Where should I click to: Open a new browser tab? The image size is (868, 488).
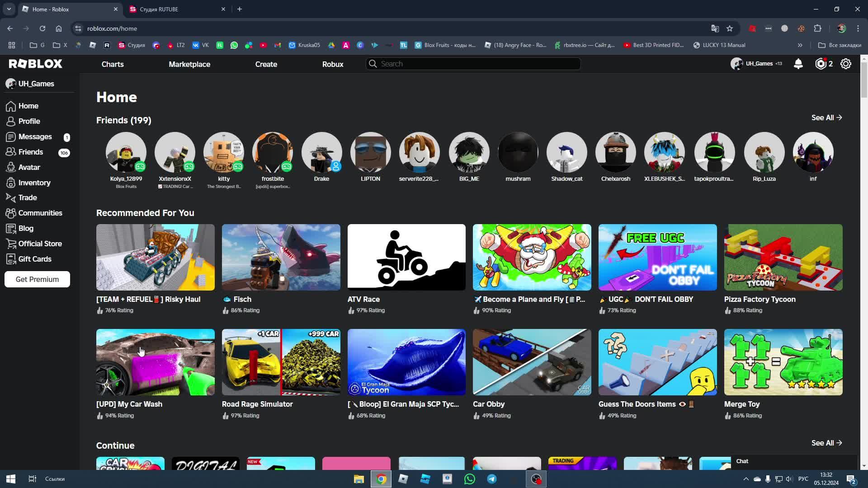tap(240, 9)
